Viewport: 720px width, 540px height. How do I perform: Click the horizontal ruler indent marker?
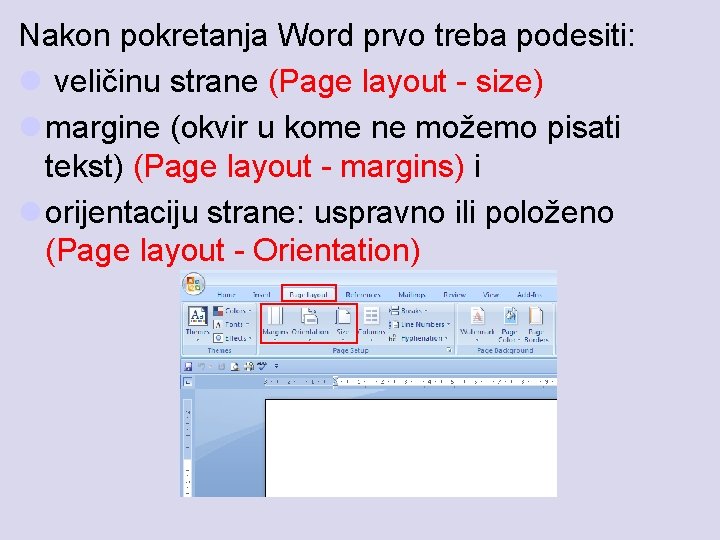[336, 381]
